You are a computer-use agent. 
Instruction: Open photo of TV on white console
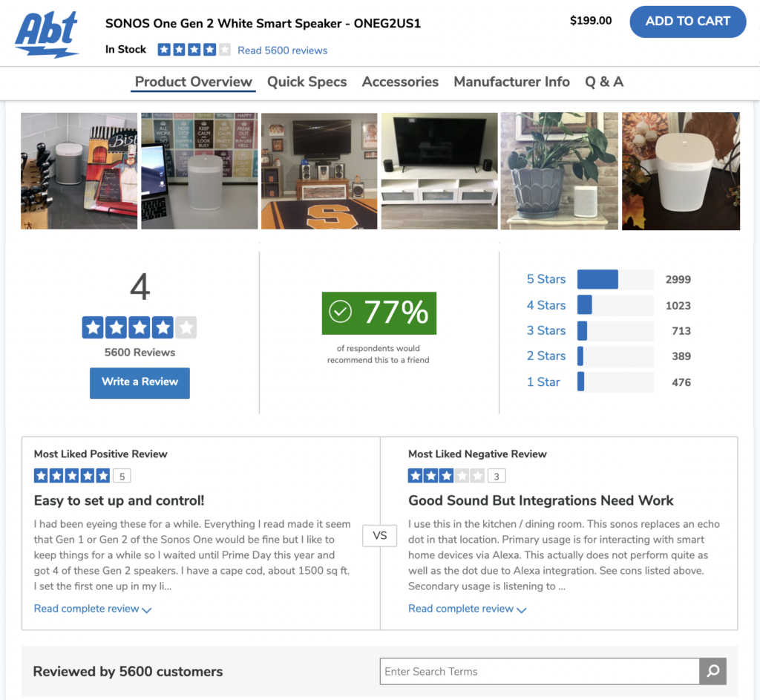[439, 171]
